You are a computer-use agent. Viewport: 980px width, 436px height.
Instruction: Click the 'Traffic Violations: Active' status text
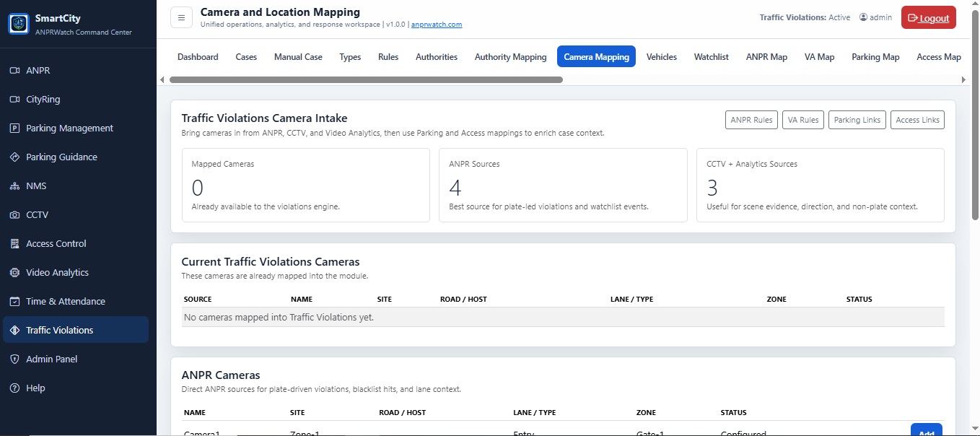(805, 17)
